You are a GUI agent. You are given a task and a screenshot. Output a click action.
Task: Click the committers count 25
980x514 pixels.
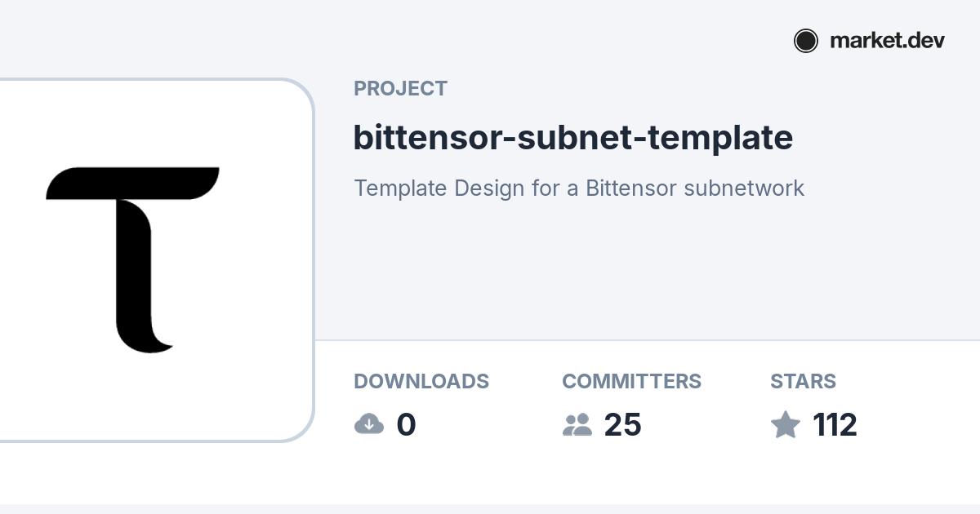pos(622,425)
